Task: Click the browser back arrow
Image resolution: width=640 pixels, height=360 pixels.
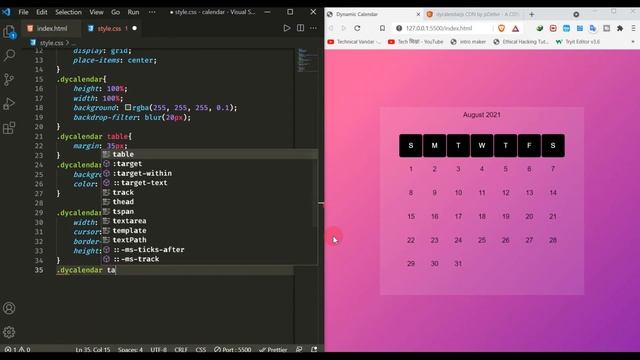Action: tap(331, 28)
